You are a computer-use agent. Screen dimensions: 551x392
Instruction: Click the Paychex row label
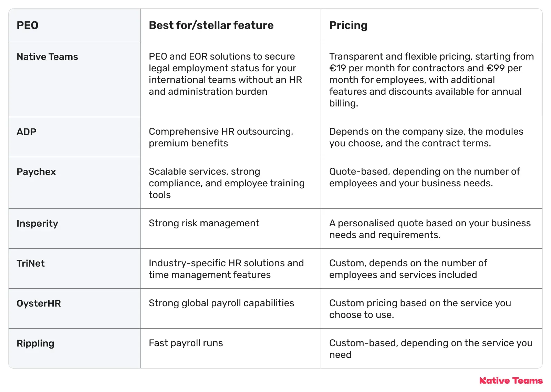36,172
